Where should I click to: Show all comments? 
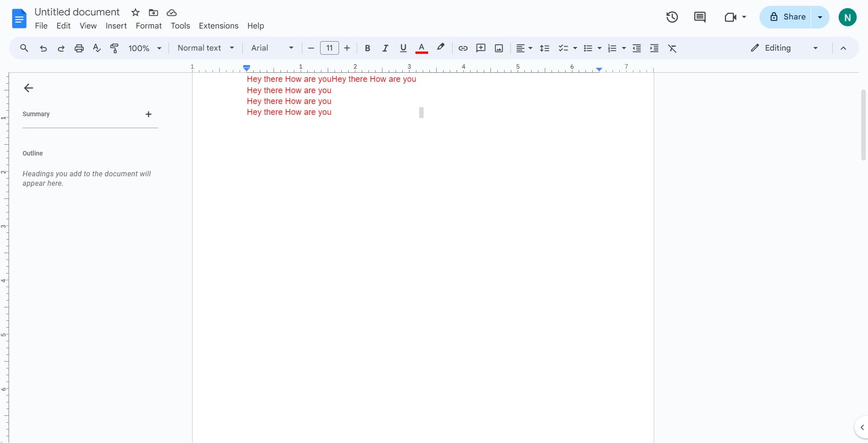pos(699,17)
